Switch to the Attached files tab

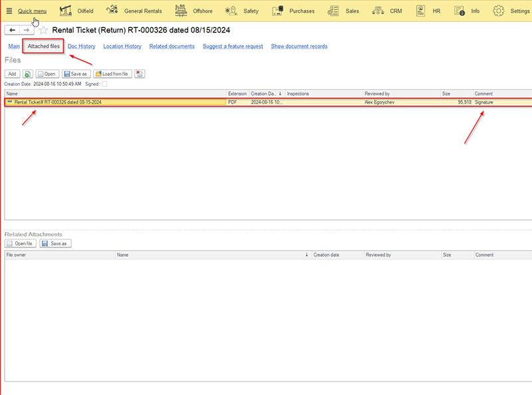[x=43, y=46]
